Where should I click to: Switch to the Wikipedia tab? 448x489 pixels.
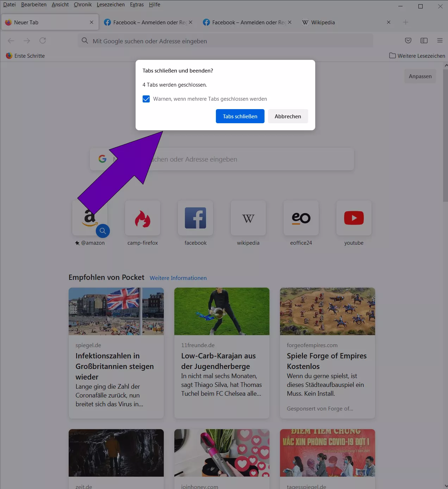click(x=346, y=22)
